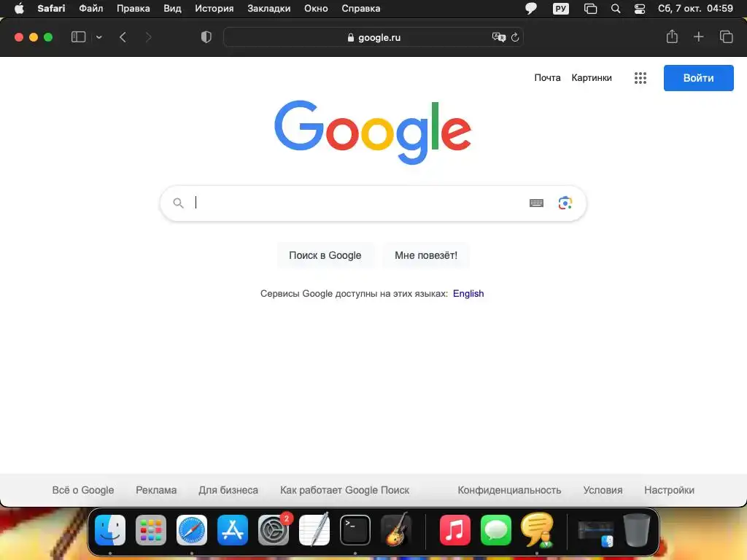The height and width of the screenshot is (560, 747).
Task: Open Music app from the Dock
Action: (x=455, y=530)
